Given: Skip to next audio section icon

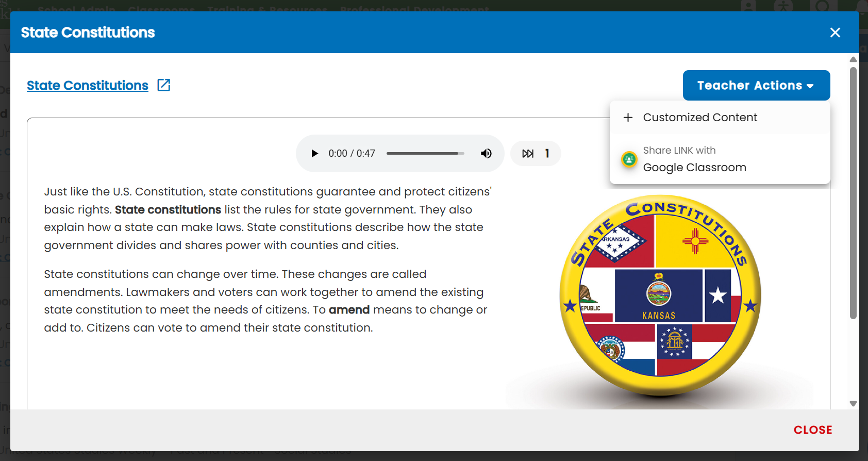Looking at the screenshot, I should (x=528, y=153).
